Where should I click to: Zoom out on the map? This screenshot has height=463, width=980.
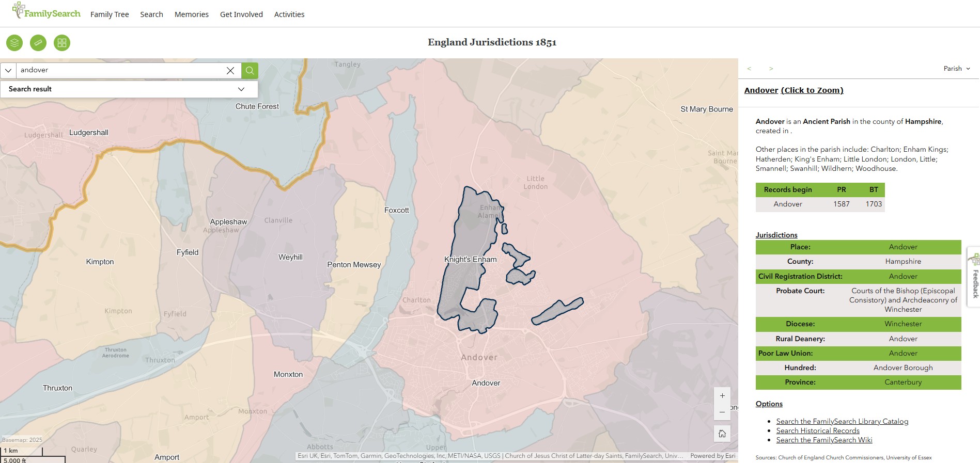click(x=722, y=412)
